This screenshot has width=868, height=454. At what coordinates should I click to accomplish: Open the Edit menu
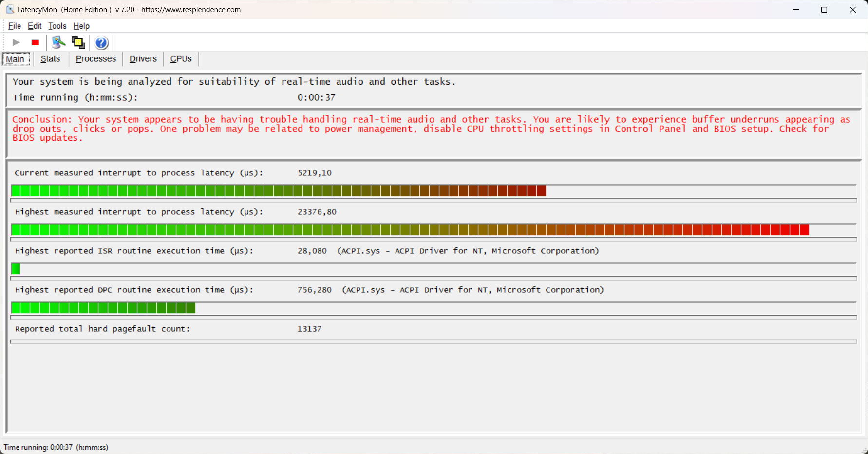[x=35, y=26]
